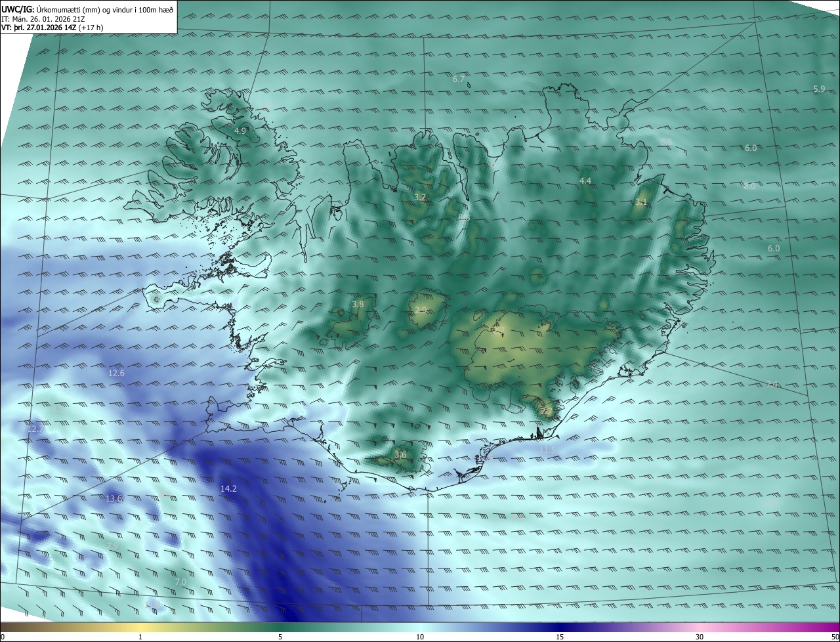This screenshot has height=642, width=840.
Task: Click the 12.7 value on the map
Action: pyautogui.click(x=35, y=429)
